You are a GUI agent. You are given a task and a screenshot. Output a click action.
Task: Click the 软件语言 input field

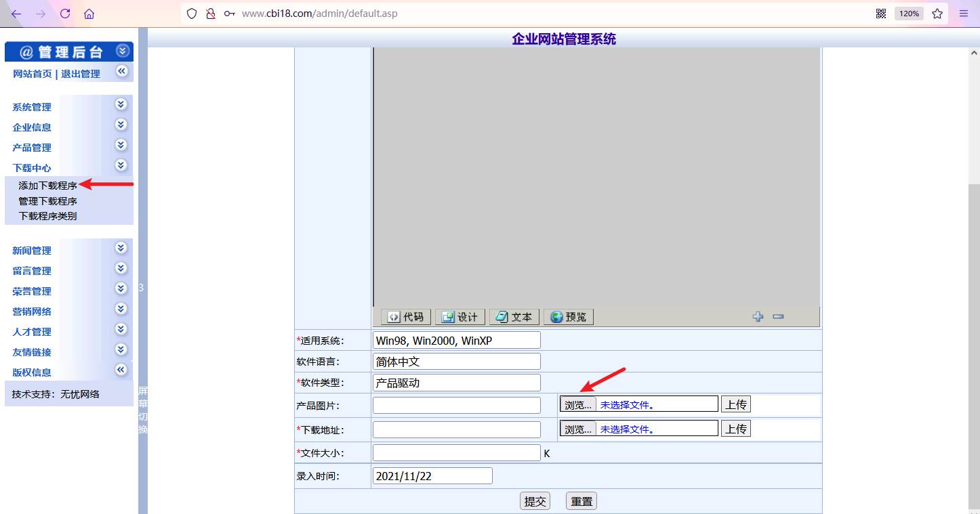point(457,362)
